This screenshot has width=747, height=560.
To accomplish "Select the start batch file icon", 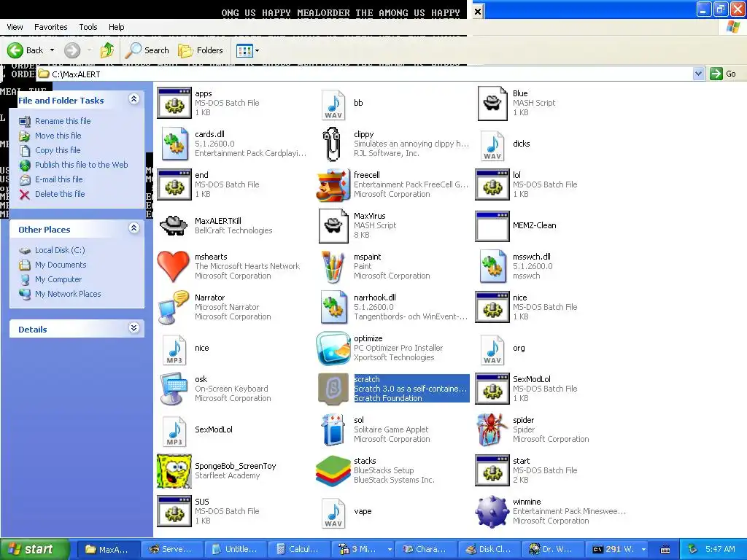I will [492, 470].
